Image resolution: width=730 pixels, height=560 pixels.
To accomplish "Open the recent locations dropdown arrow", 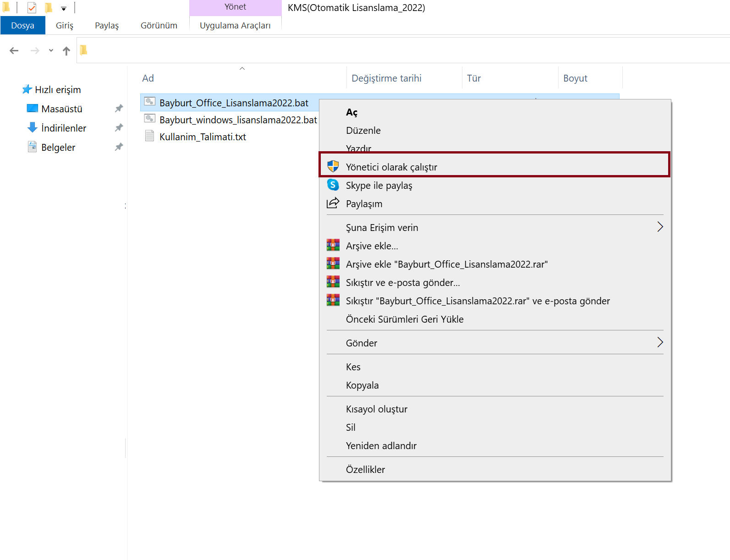I will [x=51, y=50].
